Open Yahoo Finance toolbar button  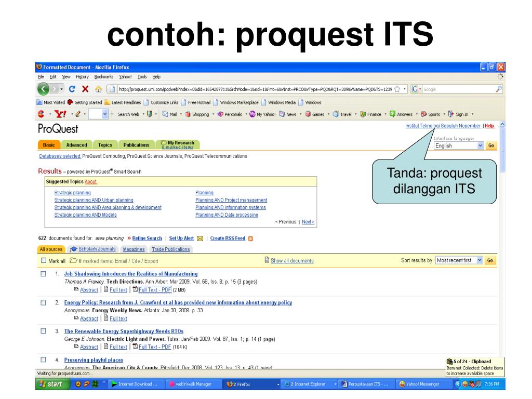(x=370, y=114)
